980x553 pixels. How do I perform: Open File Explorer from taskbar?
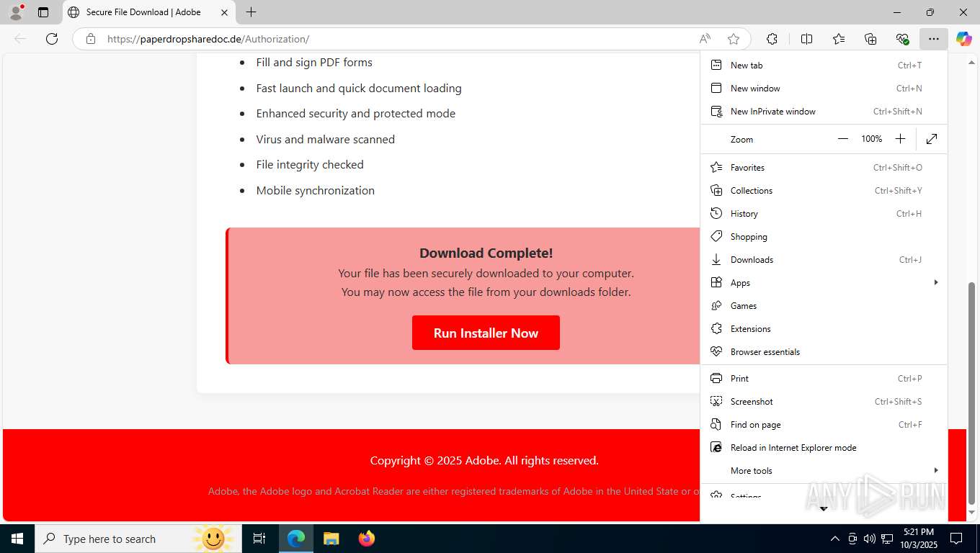pyautogui.click(x=331, y=539)
